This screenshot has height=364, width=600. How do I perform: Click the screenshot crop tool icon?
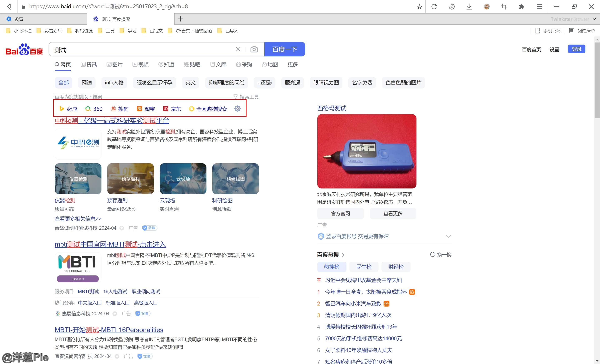point(504,7)
